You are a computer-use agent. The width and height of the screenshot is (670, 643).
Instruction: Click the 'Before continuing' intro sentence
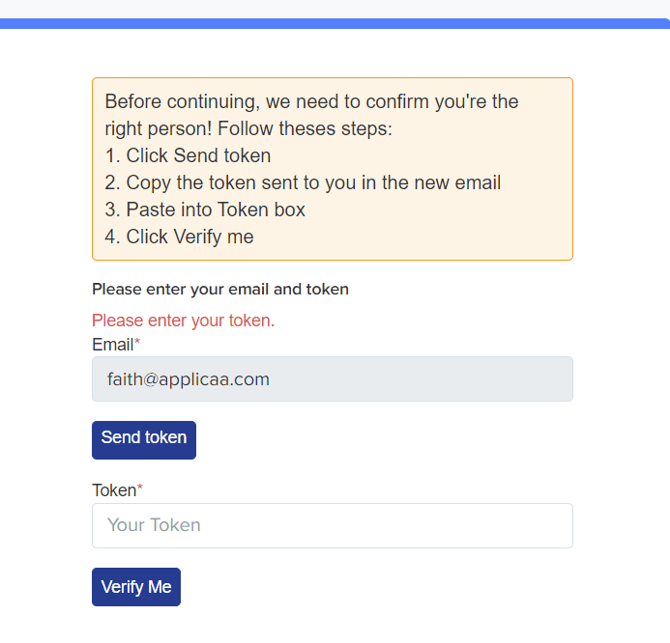[311, 102]
